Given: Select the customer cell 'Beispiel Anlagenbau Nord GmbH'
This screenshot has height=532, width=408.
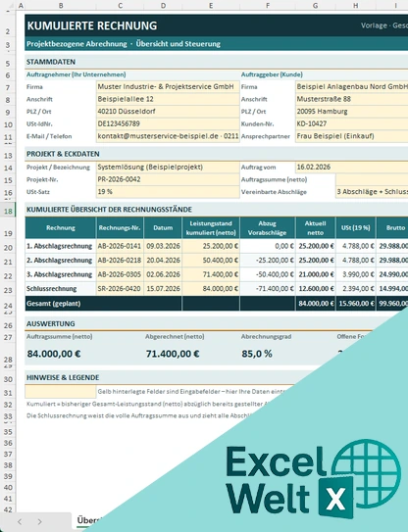Looking at the screenshot, I should [x=352, y=87].
